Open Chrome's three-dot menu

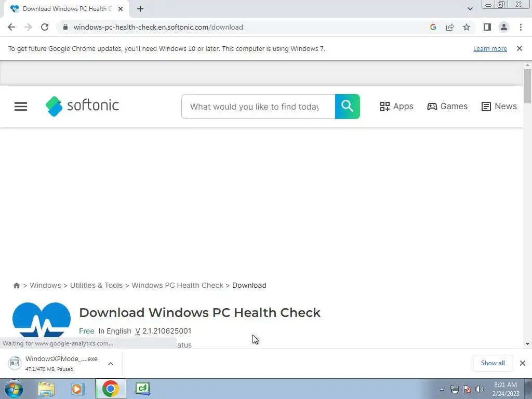click(x=521, y=27)
